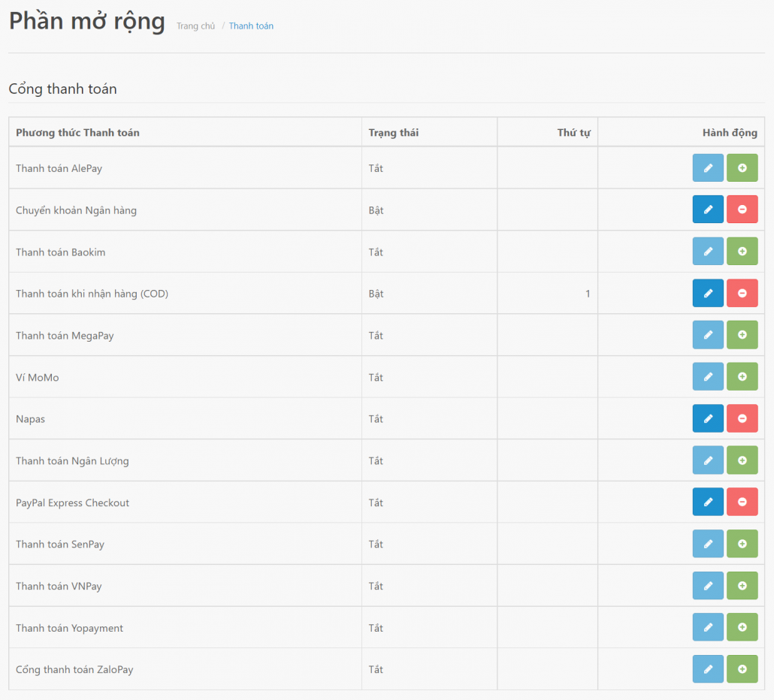Select 'Thanh toán Yopayment' row text
Image resolution: width=774 pixels, height=700 pixels.
[x=69, y=628]
